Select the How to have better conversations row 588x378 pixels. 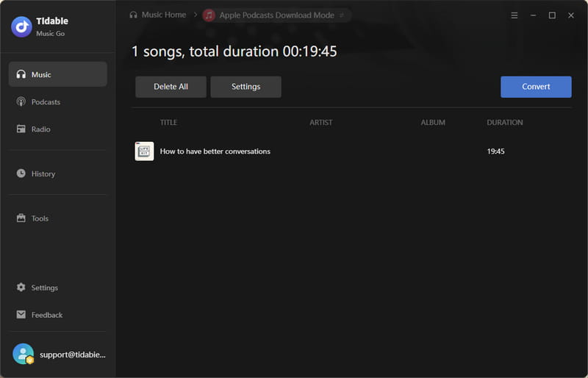point(351,151)
